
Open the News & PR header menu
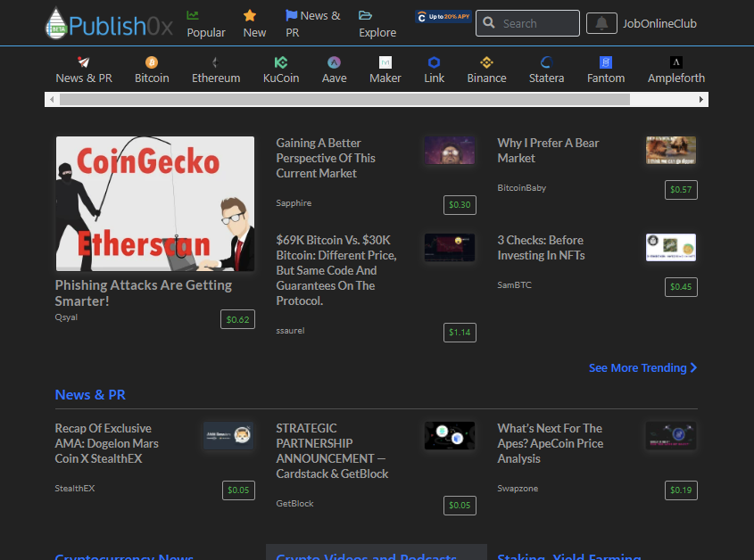pyautogui.click(x=312, y=23)
